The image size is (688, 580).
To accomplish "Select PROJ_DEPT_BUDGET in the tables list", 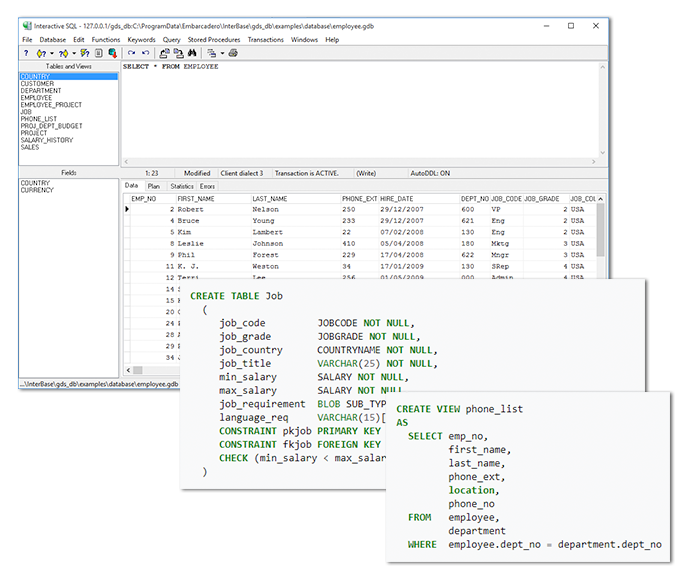I will coord(51,125).
